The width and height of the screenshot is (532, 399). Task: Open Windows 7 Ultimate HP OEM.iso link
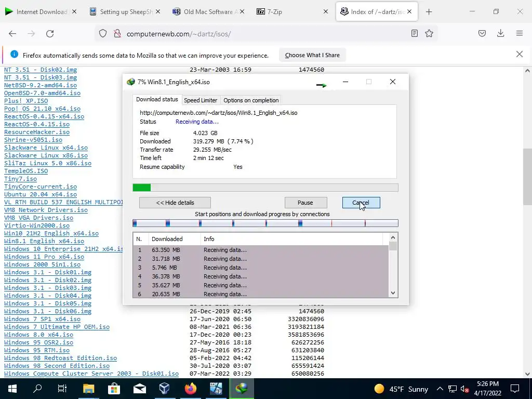tap(57, 327)
